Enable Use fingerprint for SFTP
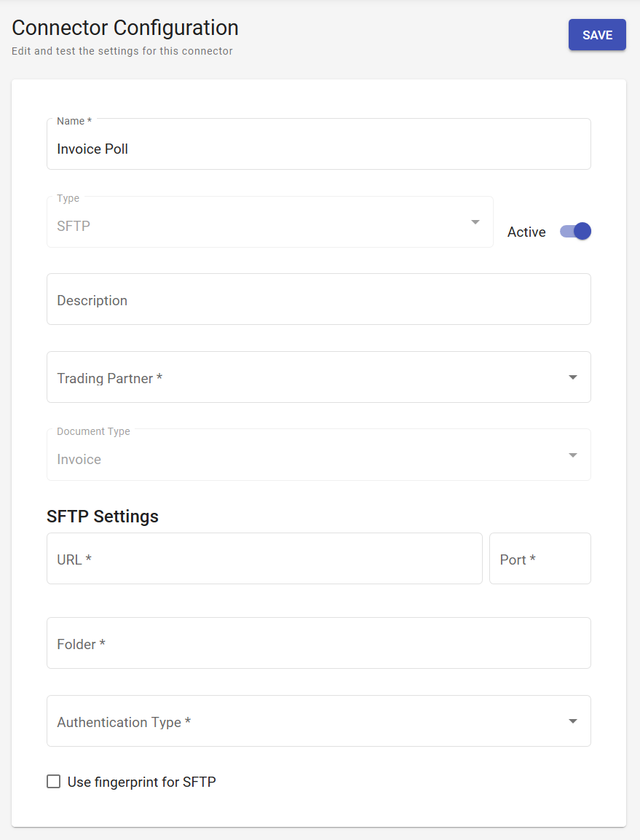 (x=53, y=781)
